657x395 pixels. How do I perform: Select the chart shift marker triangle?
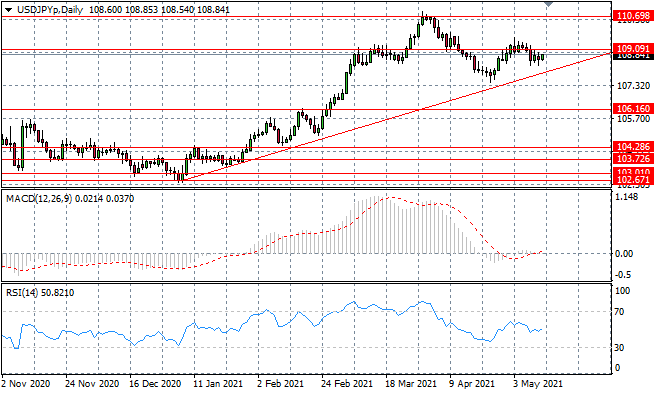click(548, 4)
